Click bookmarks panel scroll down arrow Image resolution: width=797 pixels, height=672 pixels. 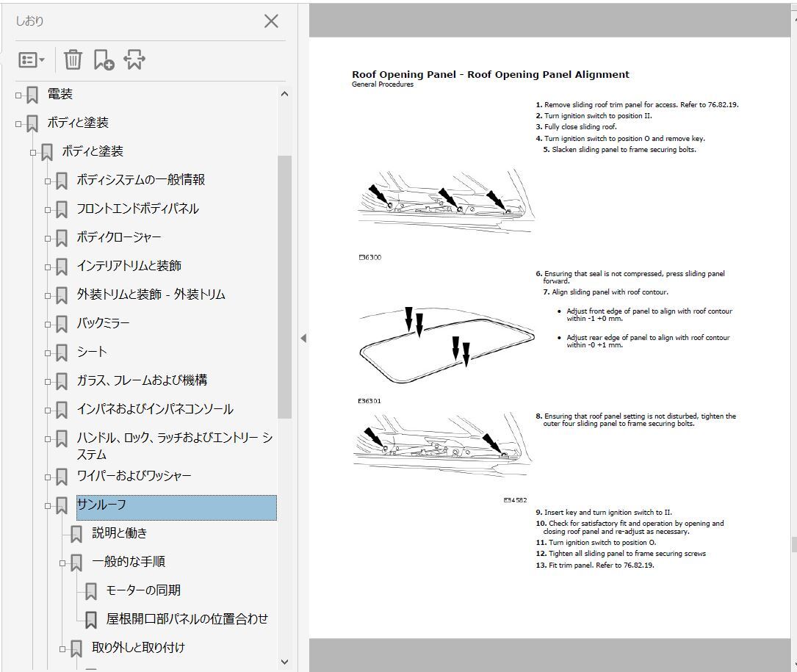(x=285, y=662)
